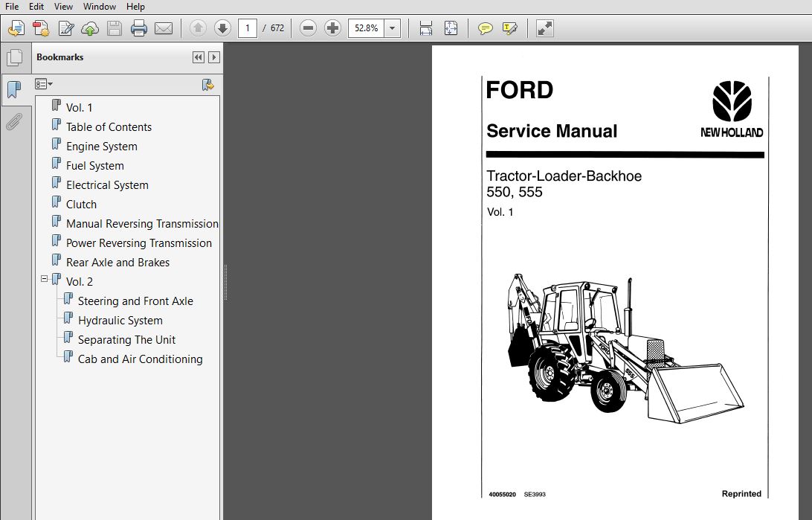Click the 40055020 part number text
The image size is (812, 520).
pos(503,494)
